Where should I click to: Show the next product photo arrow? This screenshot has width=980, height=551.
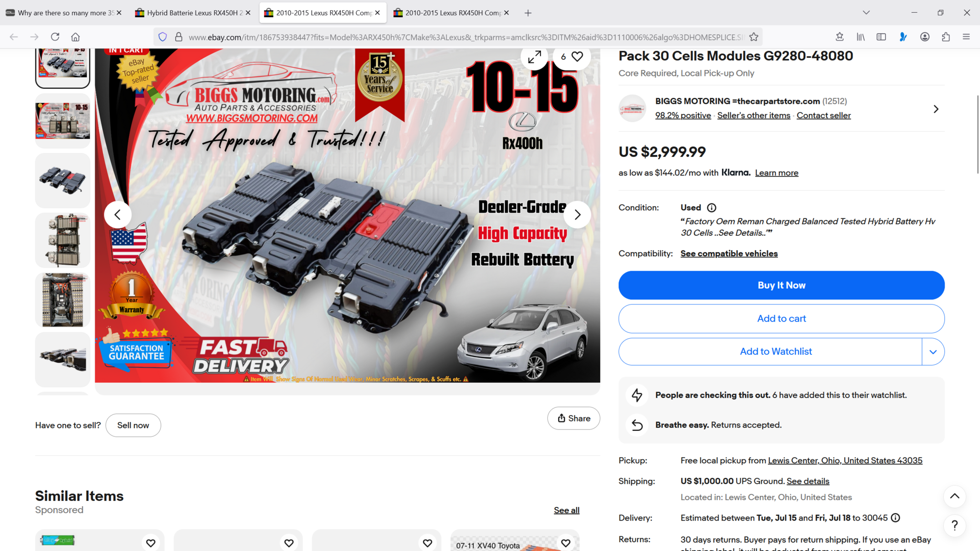(x=577, y=215)
